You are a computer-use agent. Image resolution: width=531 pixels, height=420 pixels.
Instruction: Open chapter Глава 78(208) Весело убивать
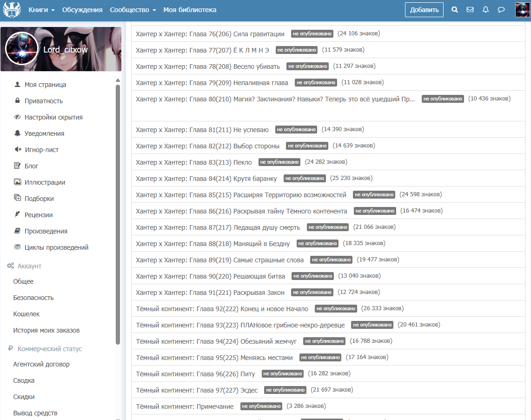click(x=208, y=67)
